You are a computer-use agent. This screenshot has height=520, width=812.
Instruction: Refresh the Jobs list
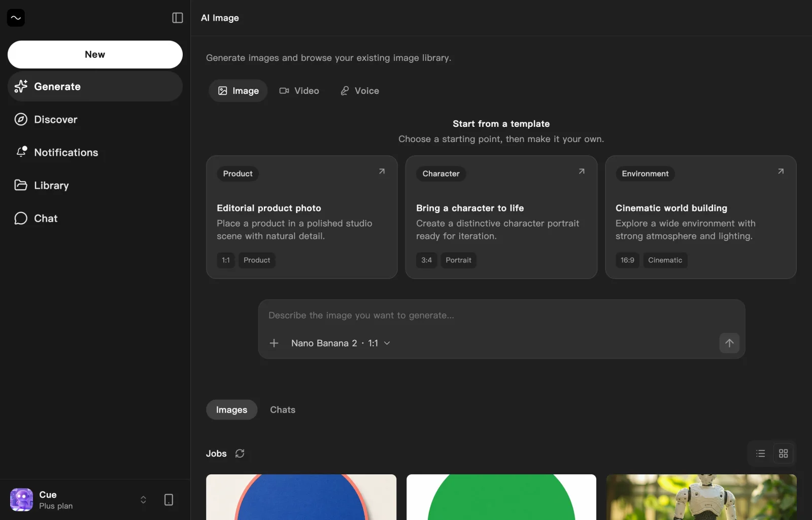240,454
